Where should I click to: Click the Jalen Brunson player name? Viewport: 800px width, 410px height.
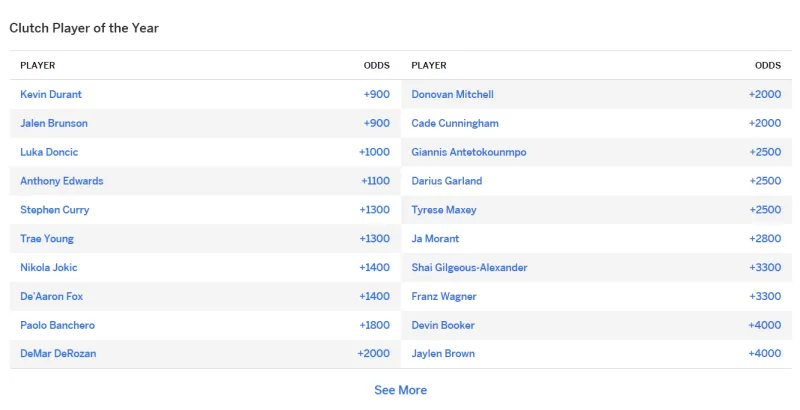pyautogui.click(x=54, y=123)
